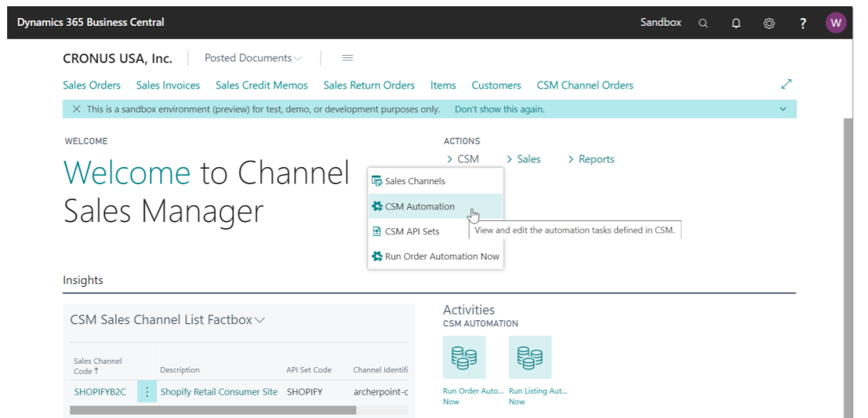Image resolution: width=868 pixels, height=418 pixels.
Task: Open row options for SHOPIFYB2C
Action: click(x=147, y=392)
